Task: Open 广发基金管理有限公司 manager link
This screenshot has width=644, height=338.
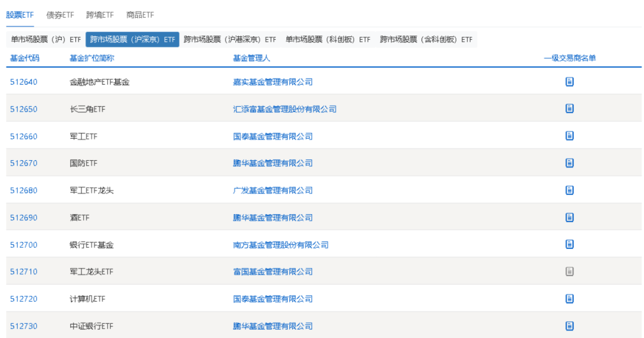Action: coord(273,190)
